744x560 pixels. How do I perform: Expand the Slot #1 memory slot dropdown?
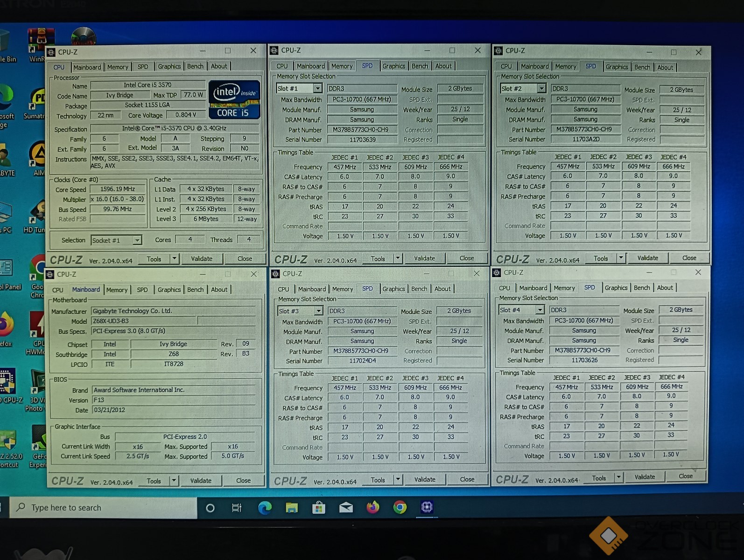coord(317,89)
